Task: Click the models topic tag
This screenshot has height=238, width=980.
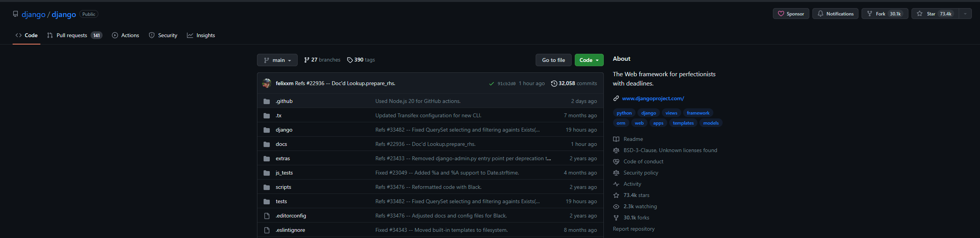Action: [x=711, y=123]
